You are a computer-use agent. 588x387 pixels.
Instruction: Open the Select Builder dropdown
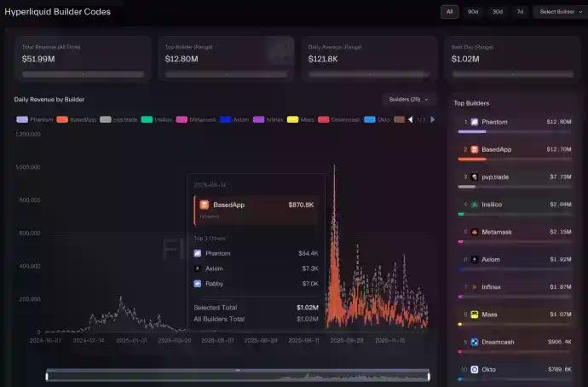point(559,12)
